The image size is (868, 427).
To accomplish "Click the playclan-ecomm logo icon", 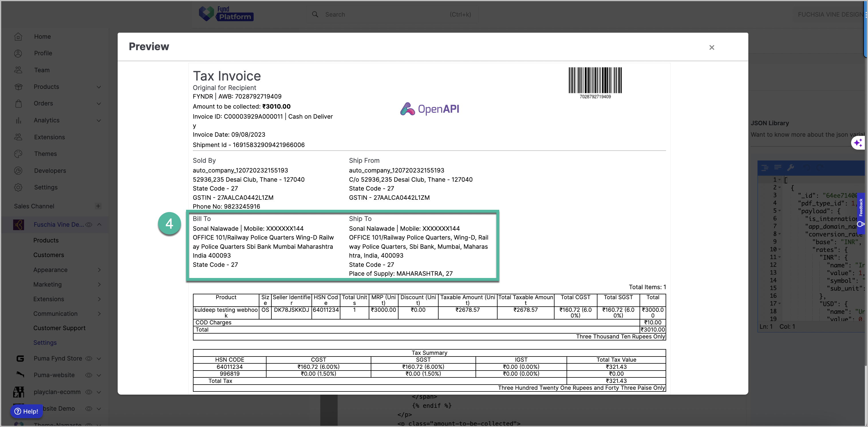I will click(19, 391).
